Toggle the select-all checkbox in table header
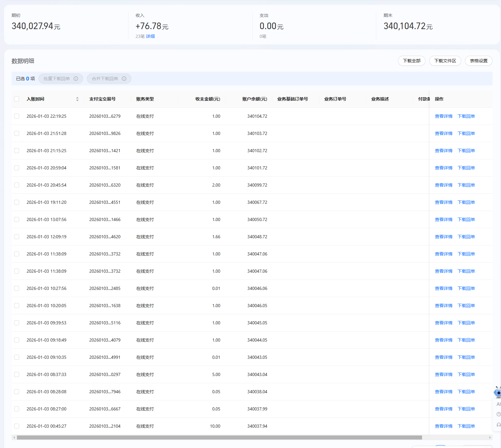The height and width of the screenshot is (448, 501). tap(17, 99)
